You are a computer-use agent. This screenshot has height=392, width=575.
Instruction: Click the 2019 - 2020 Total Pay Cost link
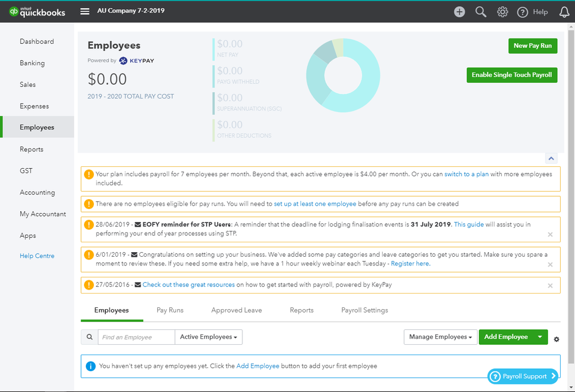(131, 97)
